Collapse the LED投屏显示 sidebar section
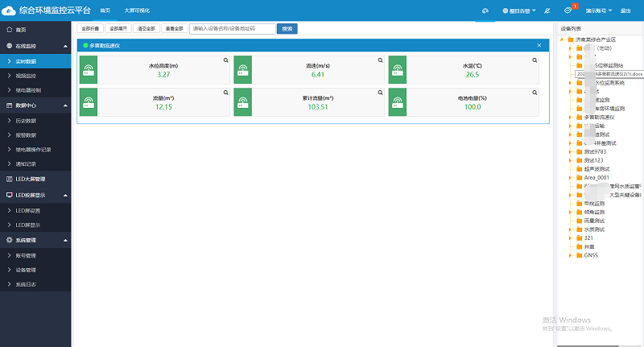Image resolution: width=644 pixels, height=347 pixels. (65, 196)
